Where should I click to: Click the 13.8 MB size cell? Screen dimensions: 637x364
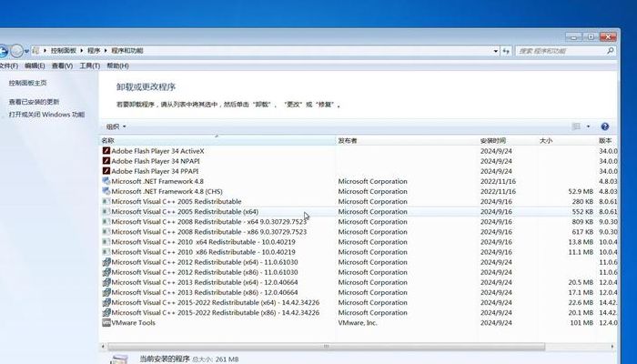pos(581,242)
